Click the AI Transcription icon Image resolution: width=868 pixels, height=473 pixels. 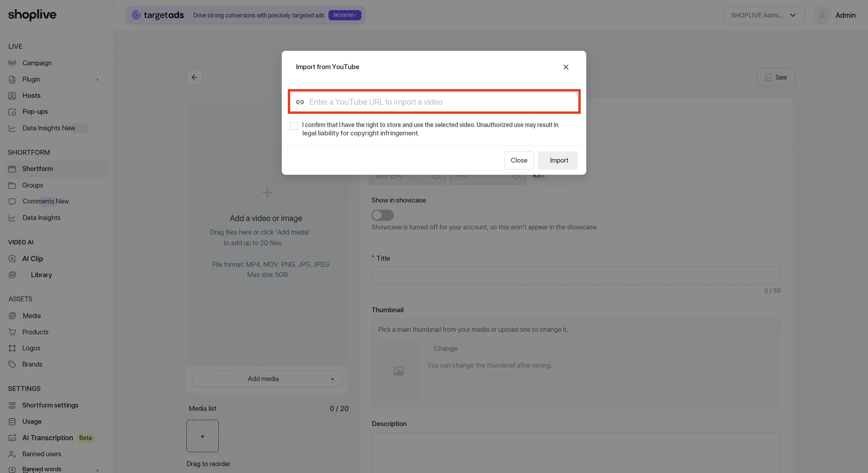click(12, 438)
